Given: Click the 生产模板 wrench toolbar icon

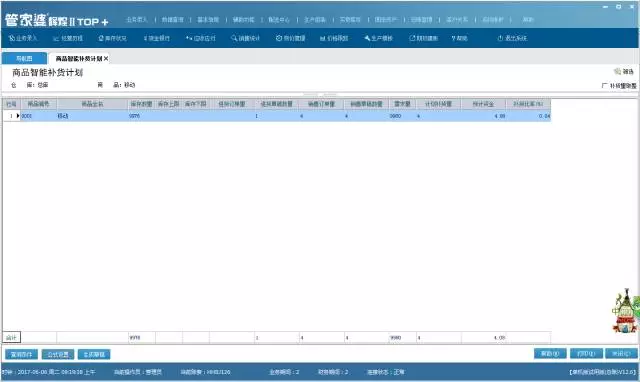Looking at the screenshot, I should (378, 38).
